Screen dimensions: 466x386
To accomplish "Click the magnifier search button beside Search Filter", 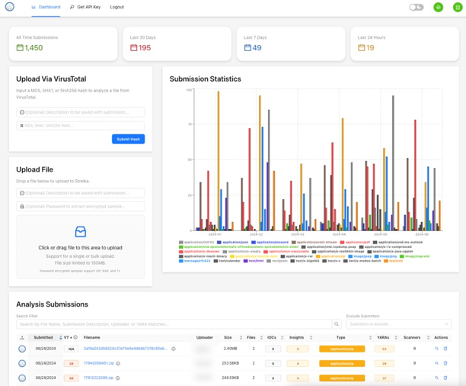I will tap(337, 324).
